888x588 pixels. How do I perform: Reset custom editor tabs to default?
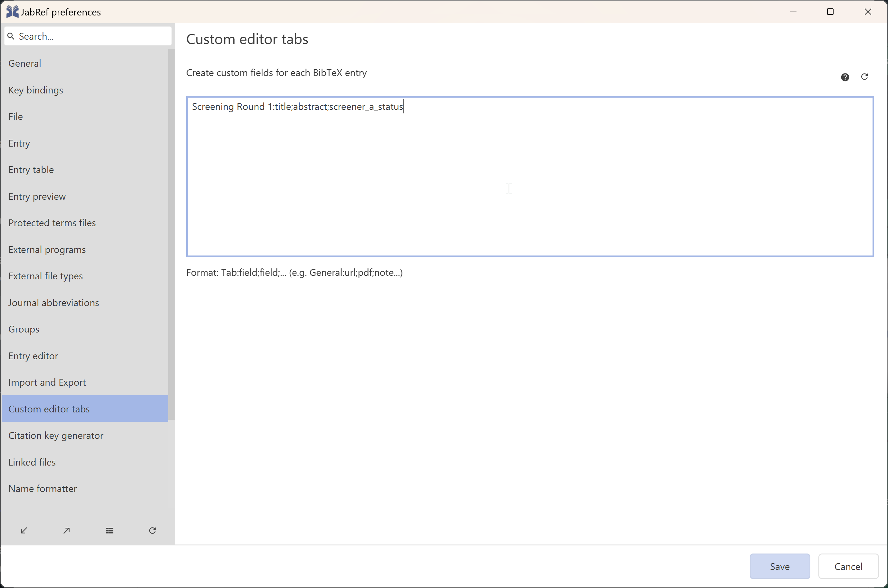click(864, 76)
